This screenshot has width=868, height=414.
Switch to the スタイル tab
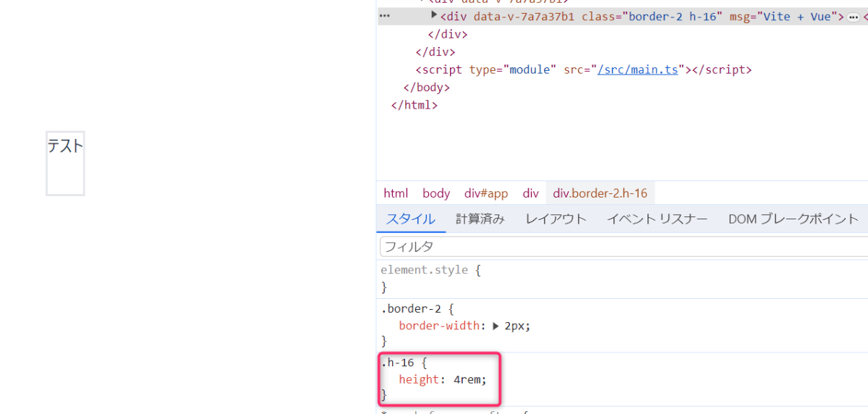pos(411,219)
